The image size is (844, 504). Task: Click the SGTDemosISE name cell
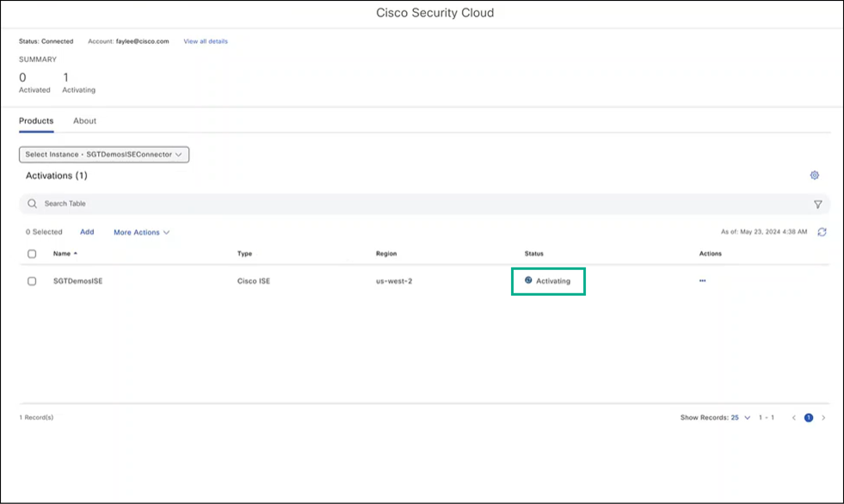(x=77, y=280)
